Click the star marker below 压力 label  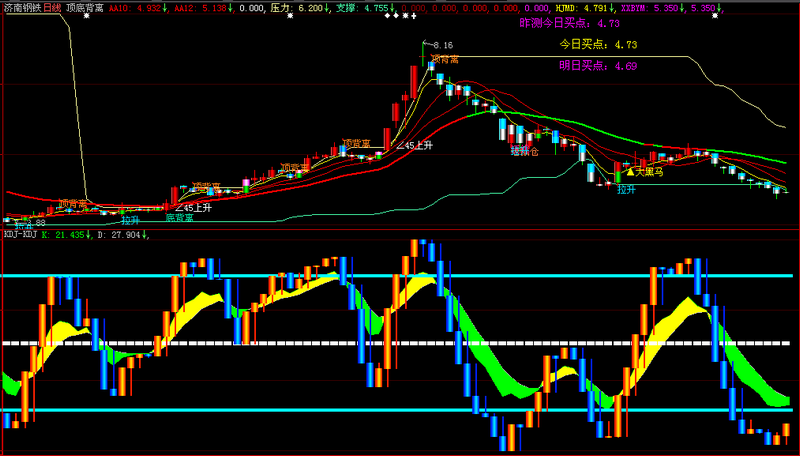click(x=290, y=16)
